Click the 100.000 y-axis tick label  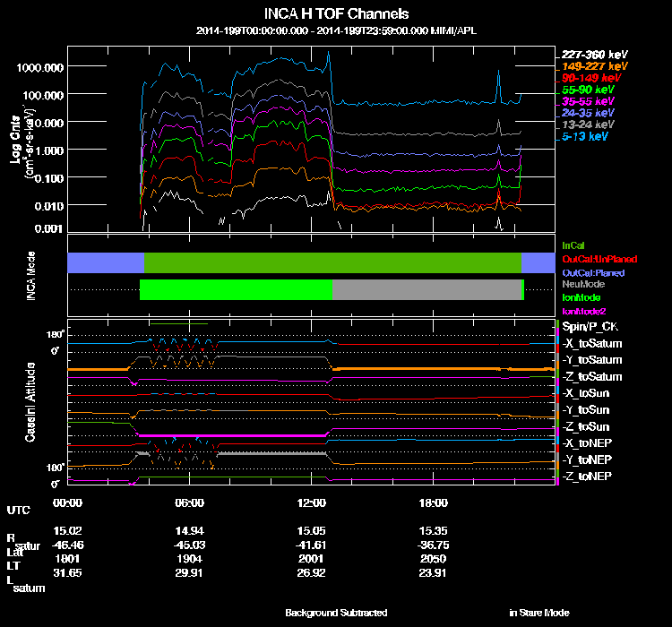(43, 95)
